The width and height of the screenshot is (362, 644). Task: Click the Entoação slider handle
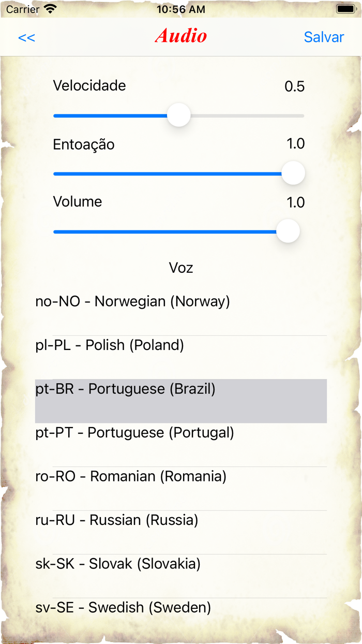293,173
